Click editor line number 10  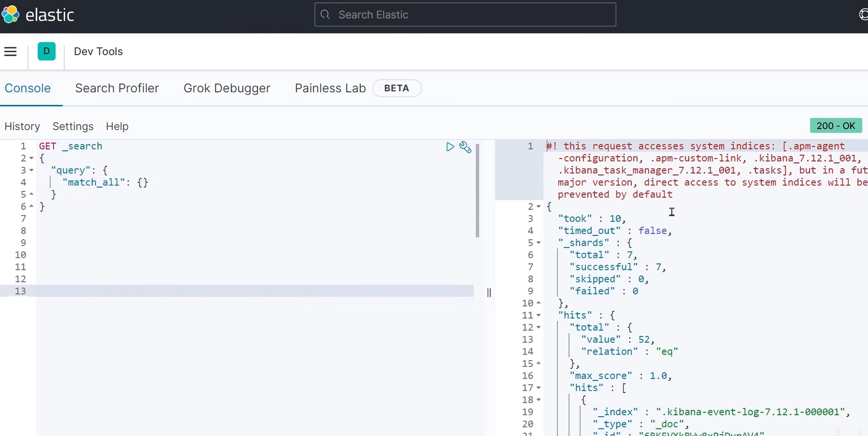21,255
